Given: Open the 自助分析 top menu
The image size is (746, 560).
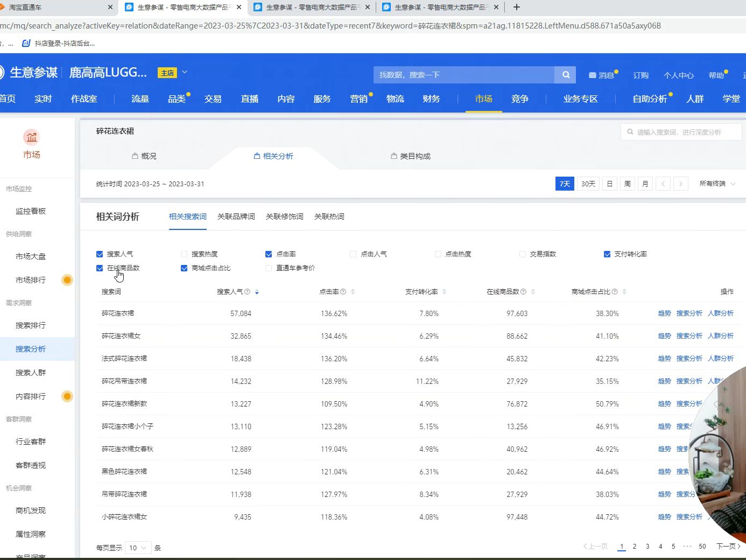Looking at the screenshot, I should (x=650, y=99).
